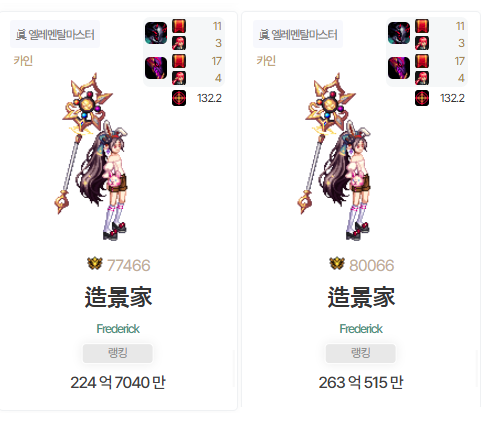Click the right card's character sprite holding the staff
This screenshot has height=423, width=481.
pos(335,157)
